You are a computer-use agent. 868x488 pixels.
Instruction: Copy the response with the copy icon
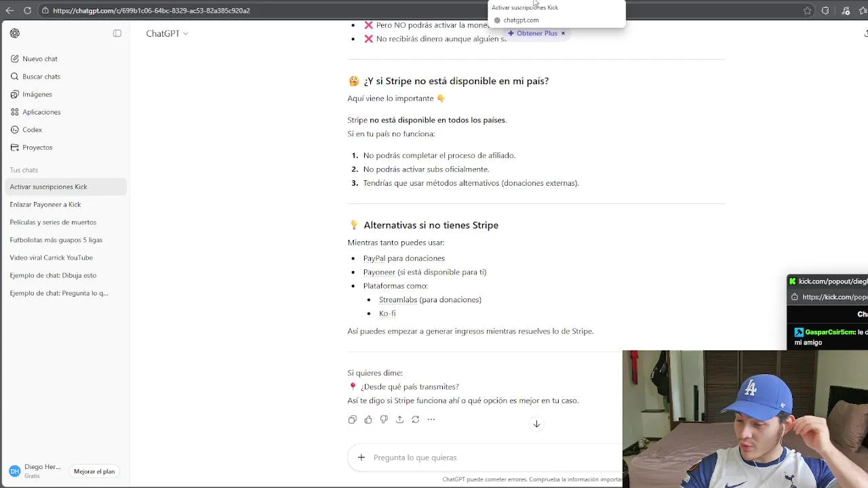pos(352,420)
